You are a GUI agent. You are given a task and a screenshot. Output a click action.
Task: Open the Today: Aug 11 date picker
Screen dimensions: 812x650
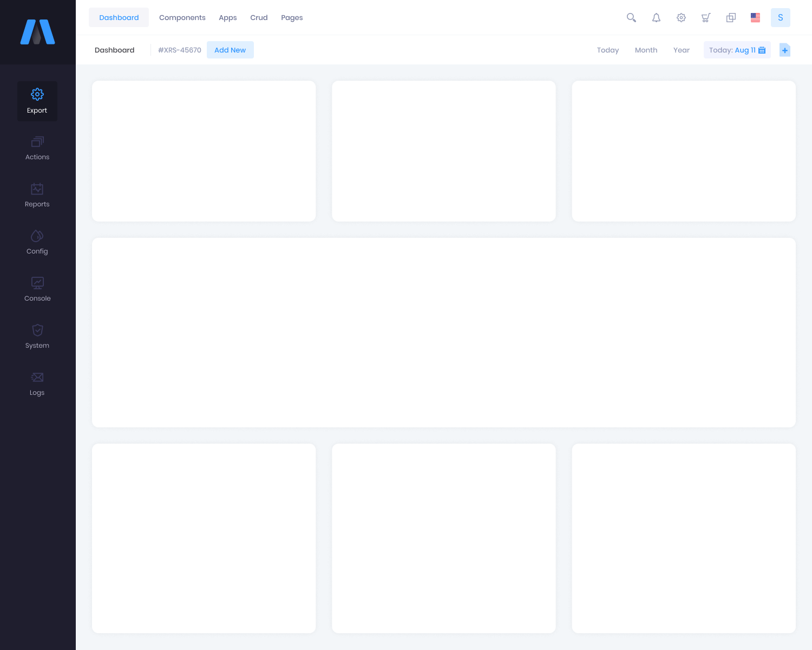[737, 50]
